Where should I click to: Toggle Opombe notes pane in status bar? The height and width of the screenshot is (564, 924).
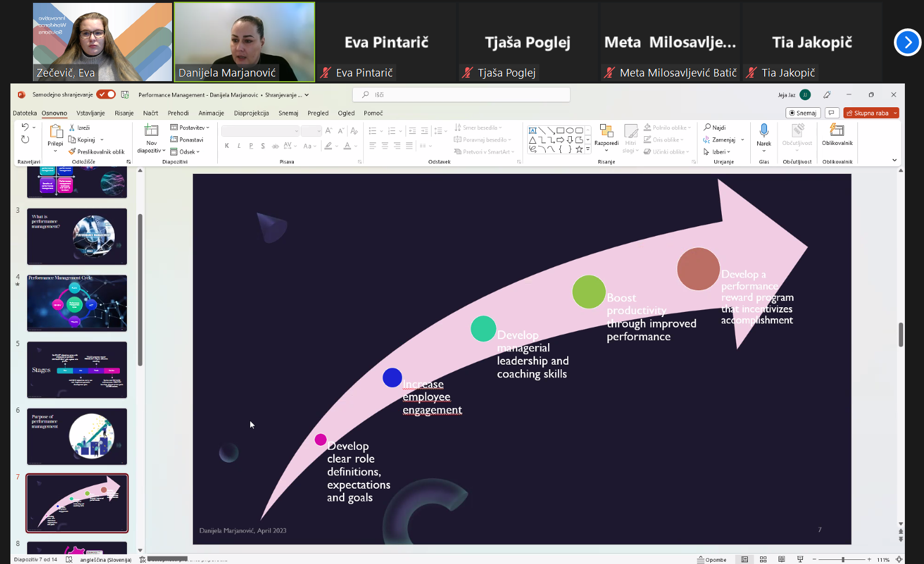click(712, 559)
